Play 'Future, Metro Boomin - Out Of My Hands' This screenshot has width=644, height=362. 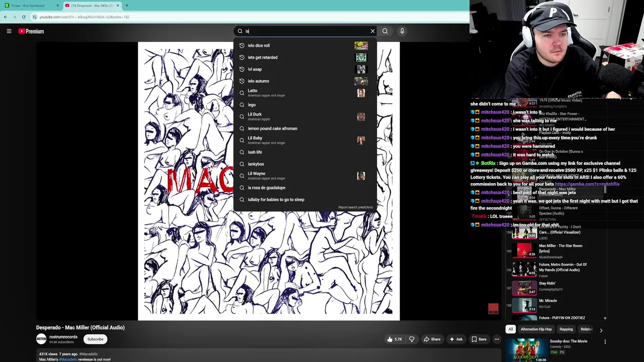(555, 269)
